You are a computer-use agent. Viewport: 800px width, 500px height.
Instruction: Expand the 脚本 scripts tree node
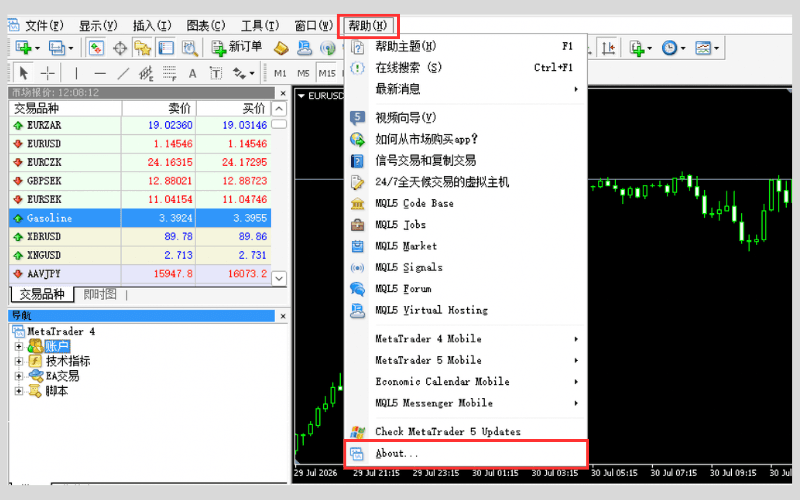(18, 391)
